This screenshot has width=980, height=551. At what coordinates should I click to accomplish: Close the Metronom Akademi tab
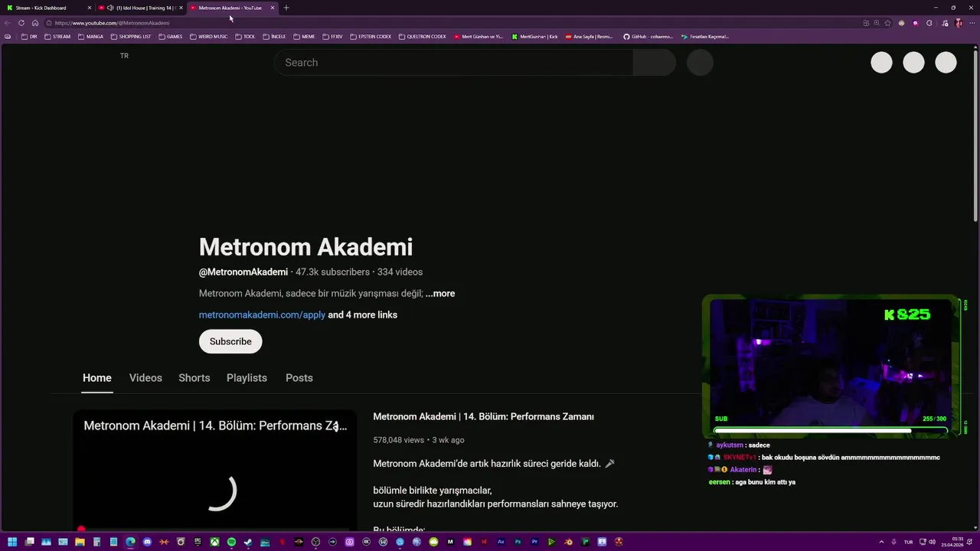point(273,8)
